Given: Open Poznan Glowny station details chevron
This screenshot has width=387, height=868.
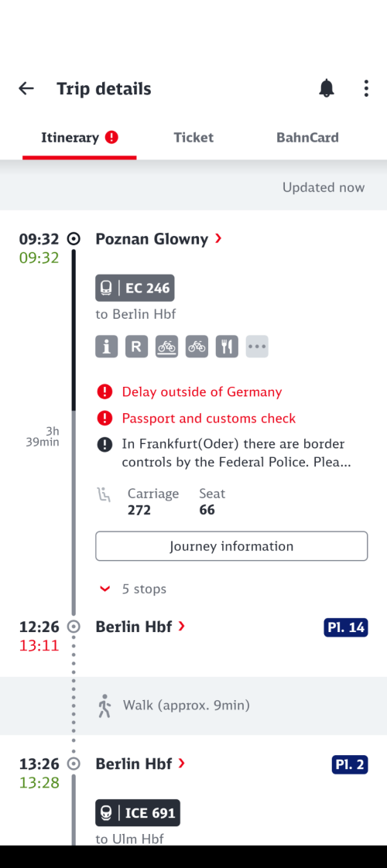Looking at the screenshot, I should tap(219, 238).
